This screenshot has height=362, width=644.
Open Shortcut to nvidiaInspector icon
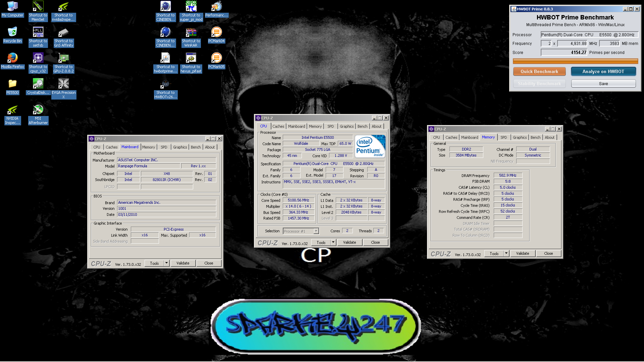click(x=63, y=11)
